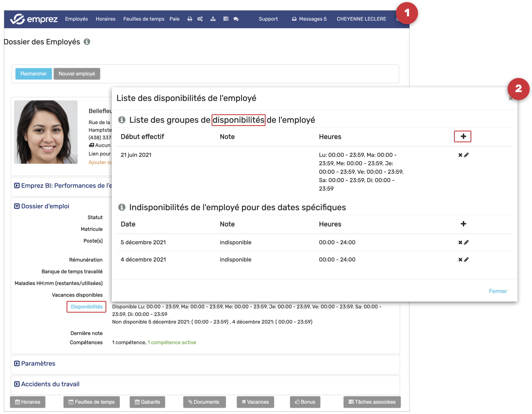Click the employee profile photo

click(46, 132)
